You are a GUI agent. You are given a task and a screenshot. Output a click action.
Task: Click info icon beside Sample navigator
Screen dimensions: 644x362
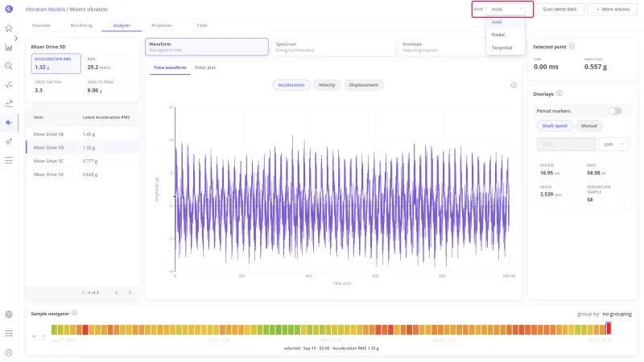pyautogui.click(x=74, y=313)
